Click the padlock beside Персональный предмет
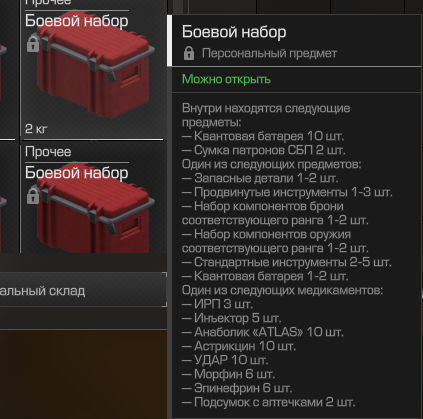This screenshot has width=423, height=419. pyautogui.click(x=189, y=53)
